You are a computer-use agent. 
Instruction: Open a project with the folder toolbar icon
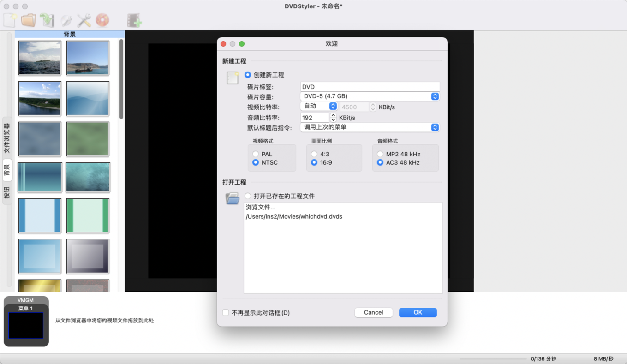tap(29, 20)
